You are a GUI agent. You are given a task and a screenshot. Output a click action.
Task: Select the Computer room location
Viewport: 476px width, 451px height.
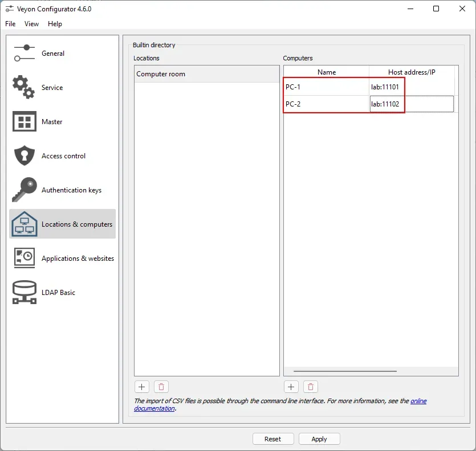(206, 74)
